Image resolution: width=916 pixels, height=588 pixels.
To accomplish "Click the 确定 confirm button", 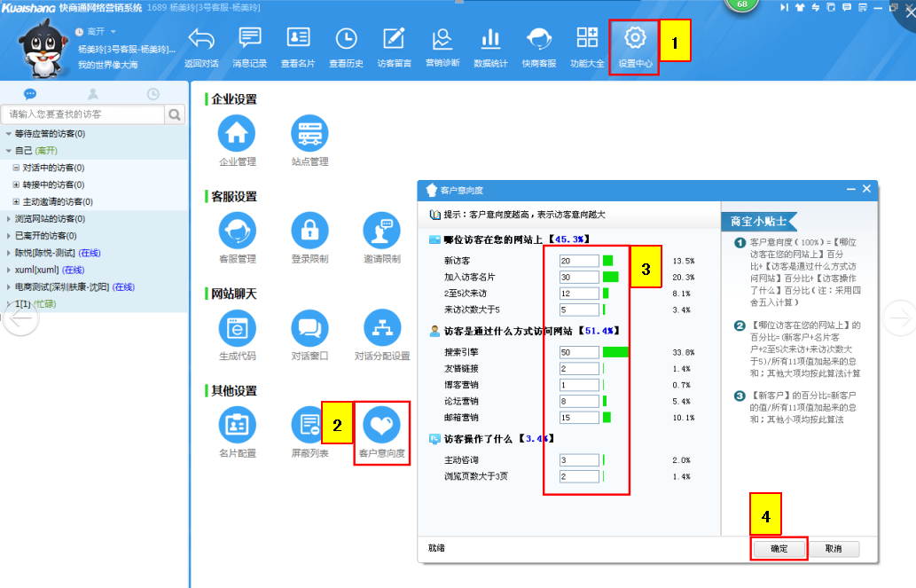I will [x=779, y=549].
